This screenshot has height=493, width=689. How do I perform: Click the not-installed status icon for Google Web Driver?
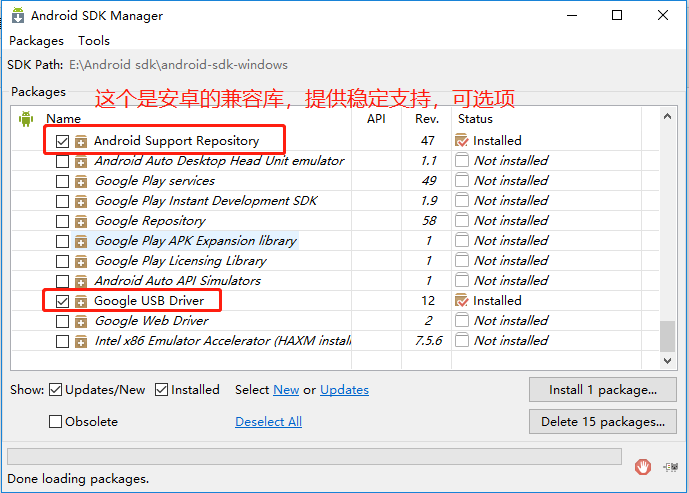[x=461, y=320]
